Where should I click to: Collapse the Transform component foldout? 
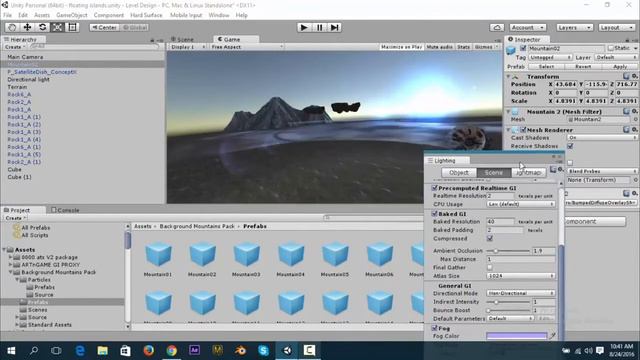point(509,76)
